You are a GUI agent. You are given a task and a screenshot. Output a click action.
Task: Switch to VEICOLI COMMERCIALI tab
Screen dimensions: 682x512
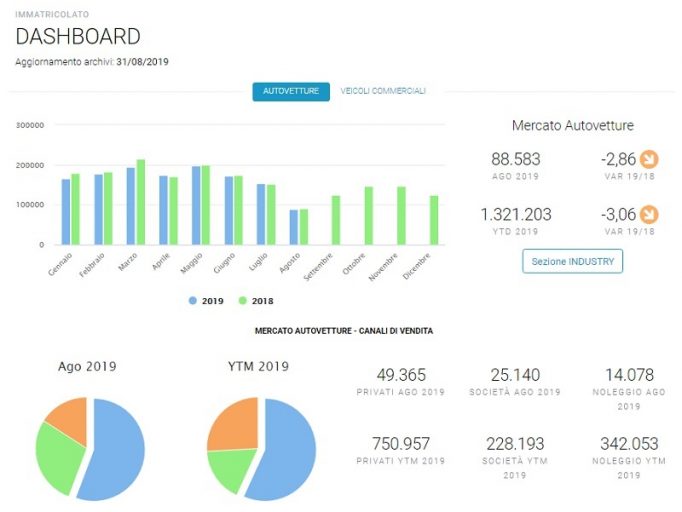coord(383,91)
